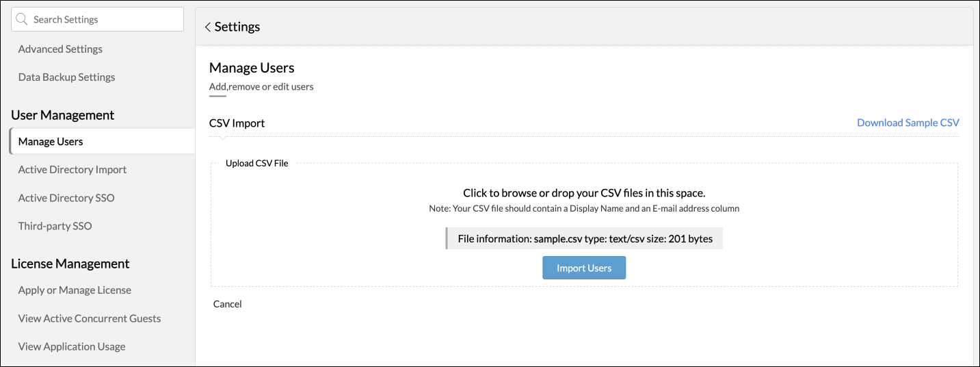Select Manage Users in the sidebar
The height and width of the screenshot is (367, 980).
[51, 142]
